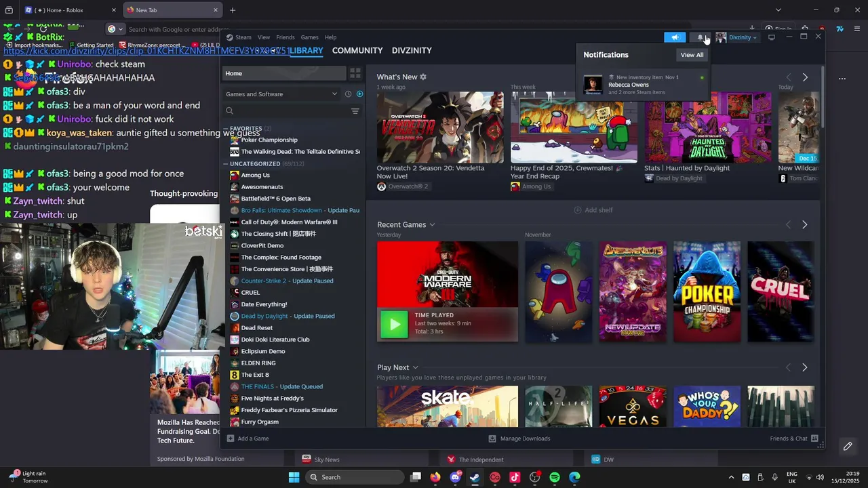Expand the Recent Games shelf dropdown
The width and height of the screenshot is (868, 488).
click(432, 225)
